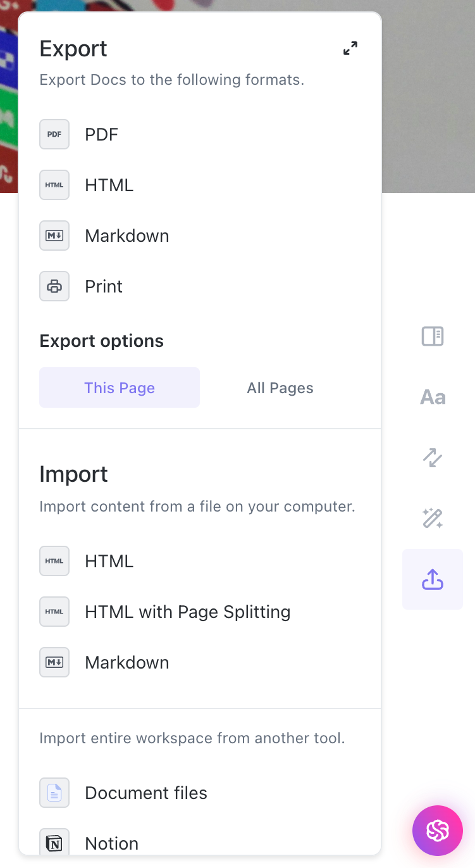The height and width of the screenshot is (868, 475).
Task: Open ClickUp AI with the pink brain button
Action: 437,831
